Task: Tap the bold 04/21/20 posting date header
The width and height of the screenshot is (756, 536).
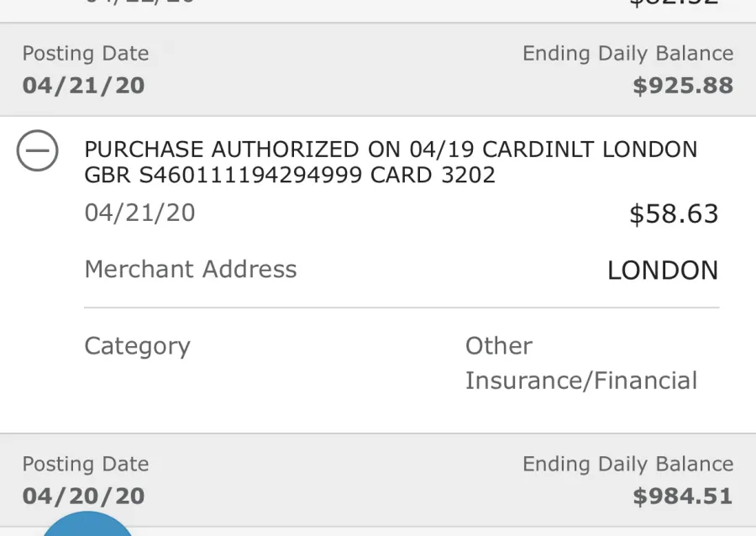Action: click(83, 86)
